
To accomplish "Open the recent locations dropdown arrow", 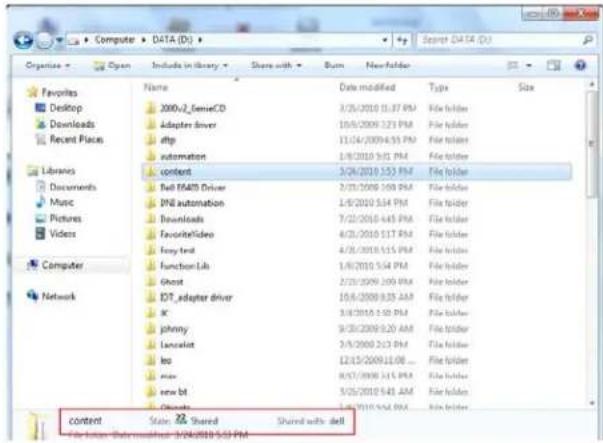I will point(60,40).
